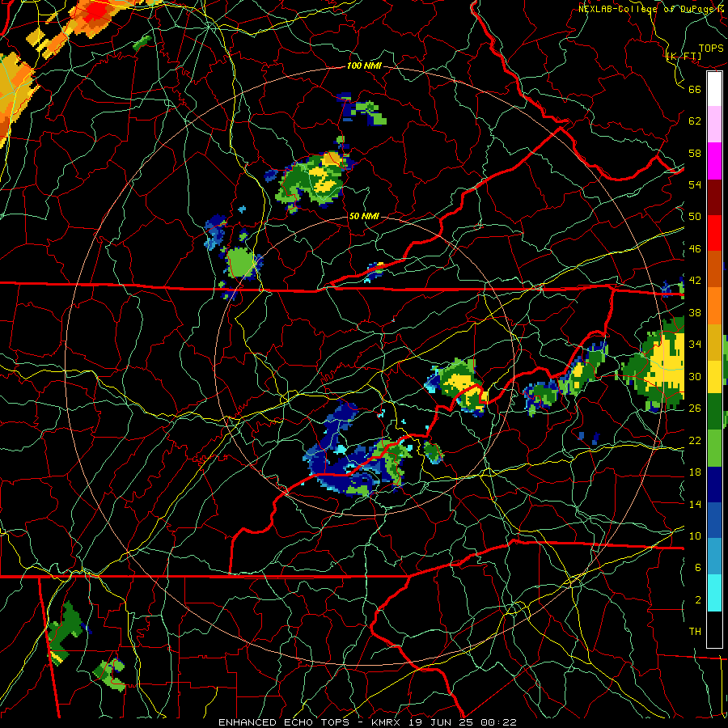The height and width of the screenshot is (728, 728).
Task: Click the "00:22" timestamp in the caption
Action: [498, 722]
